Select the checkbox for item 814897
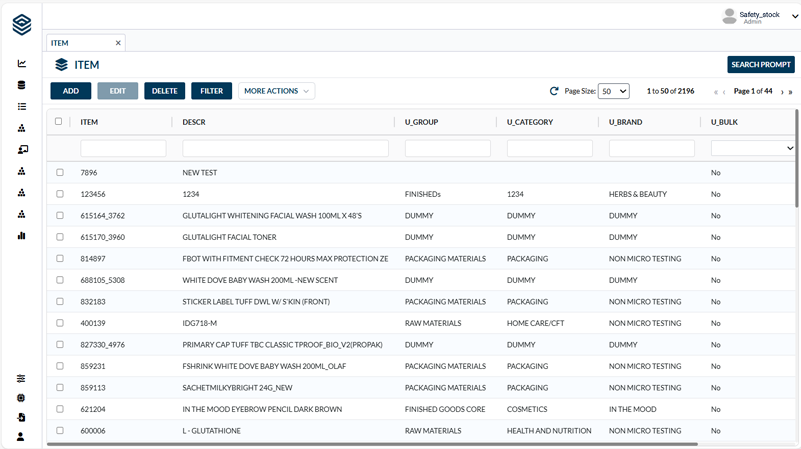Screen dimensions: 801x449 [60, 259]
